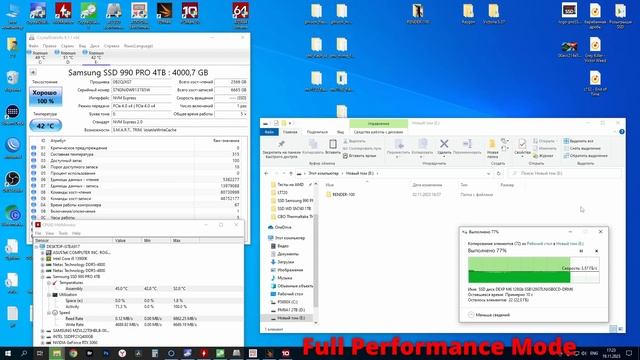Go up one folder level in Explorer
This screenshot has height=360, width=640.
pyautogui.click(x=291, y=173)
